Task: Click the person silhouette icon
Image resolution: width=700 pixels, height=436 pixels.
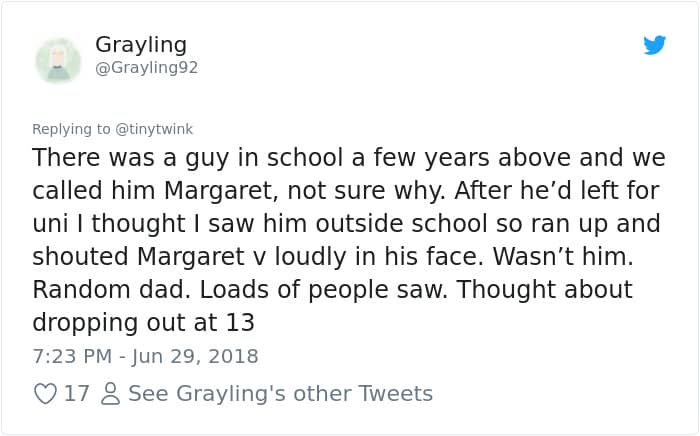Action: tap(111, 394)
